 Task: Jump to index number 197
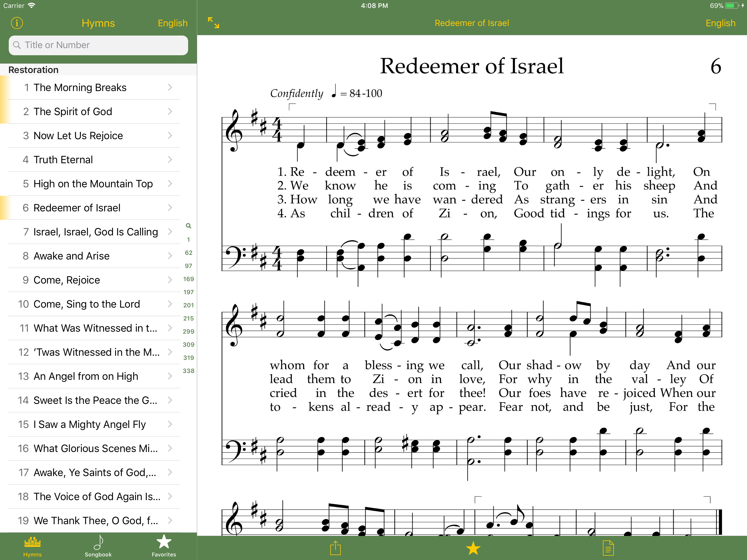point(188,292)
